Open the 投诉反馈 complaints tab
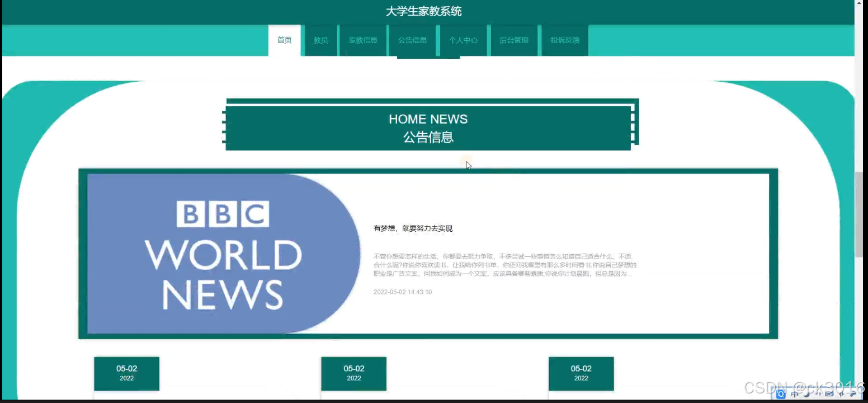Image resolution: width=868 pixels, height=403 pixels. coord(565,40)
